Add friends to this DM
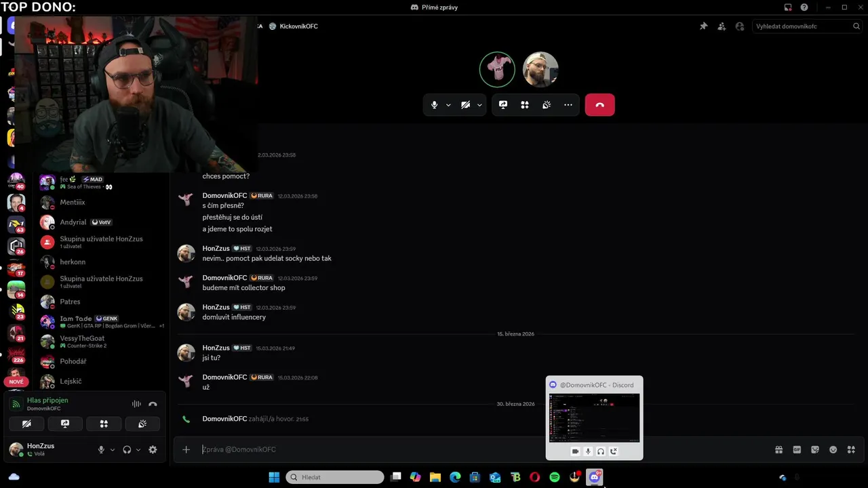 coord(722,26)
